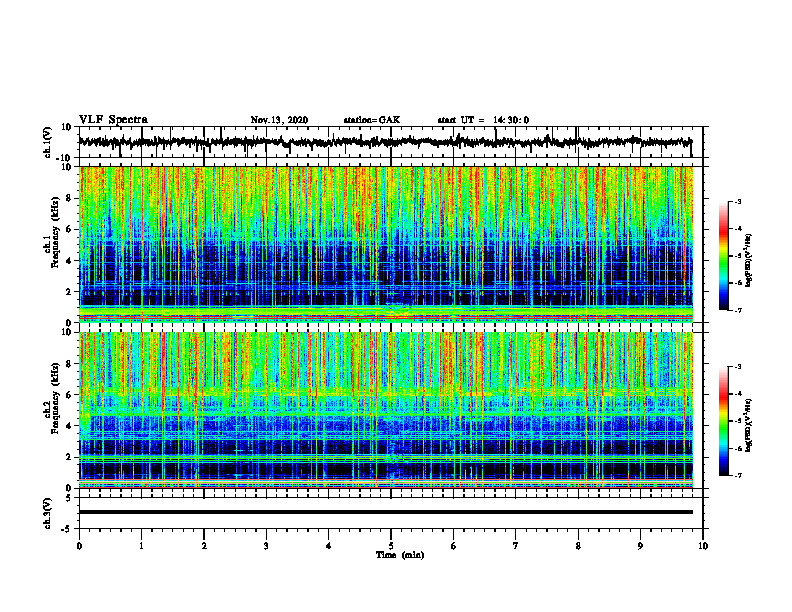Click the '-7' label on ch.1 colorbar
792x612 pixels.
coord(737,310)
